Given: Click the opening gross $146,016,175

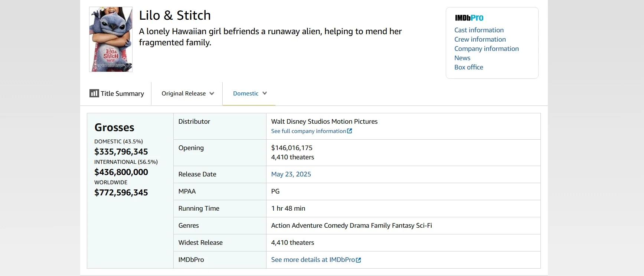Looking at the screenshot, I should pyautogui.click(x=292, y=148).
